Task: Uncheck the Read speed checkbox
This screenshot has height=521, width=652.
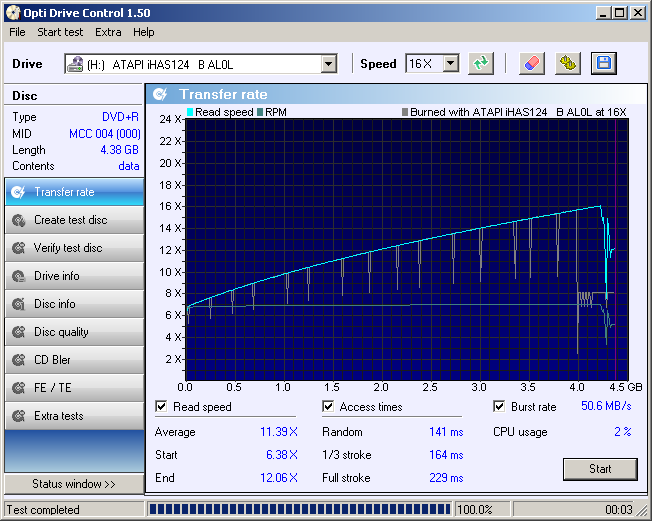Action: point(161,406)
